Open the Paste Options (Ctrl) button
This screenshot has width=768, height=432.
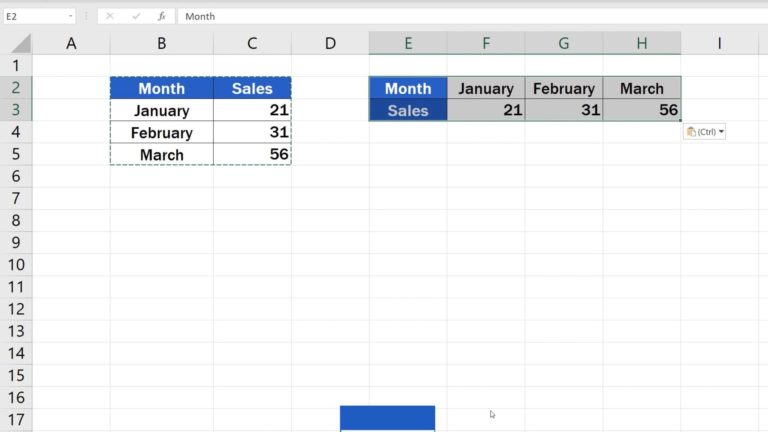tap(704, 132)
